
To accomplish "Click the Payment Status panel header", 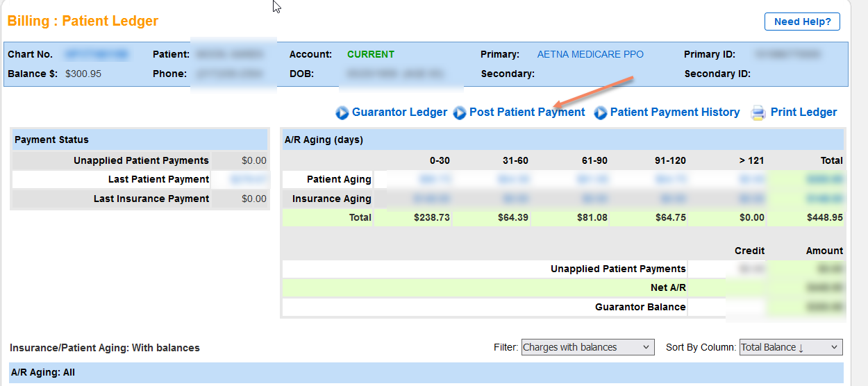I will (51, 140).
